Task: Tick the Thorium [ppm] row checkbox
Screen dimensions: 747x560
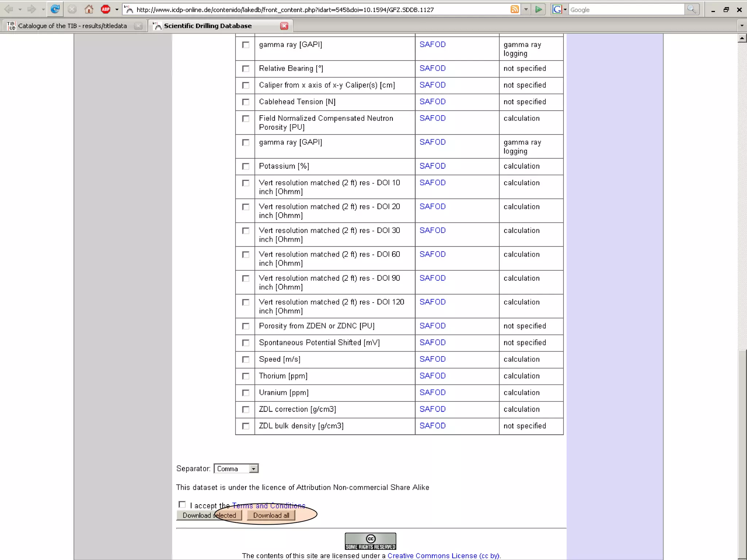Action: [x=246, y=376]
